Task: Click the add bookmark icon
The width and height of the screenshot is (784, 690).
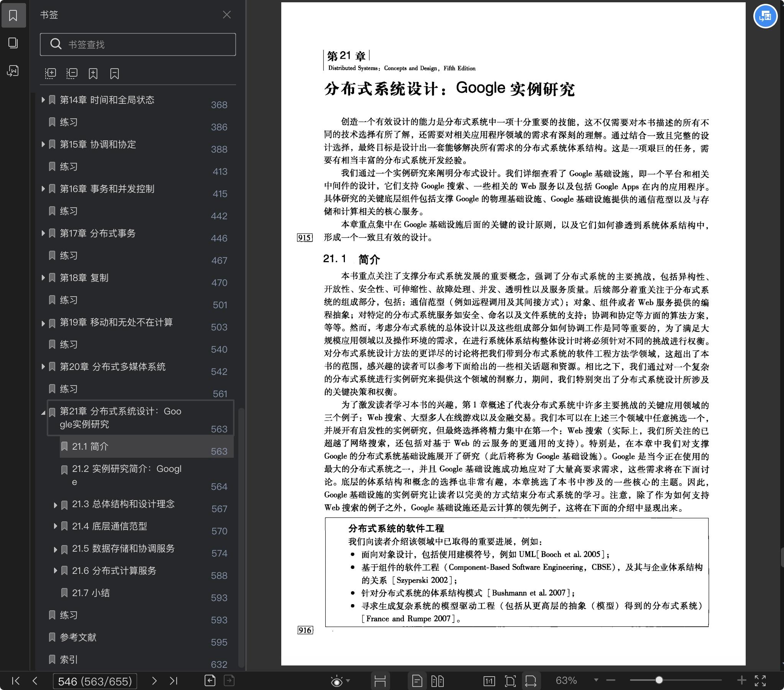Action: (93, 73)
